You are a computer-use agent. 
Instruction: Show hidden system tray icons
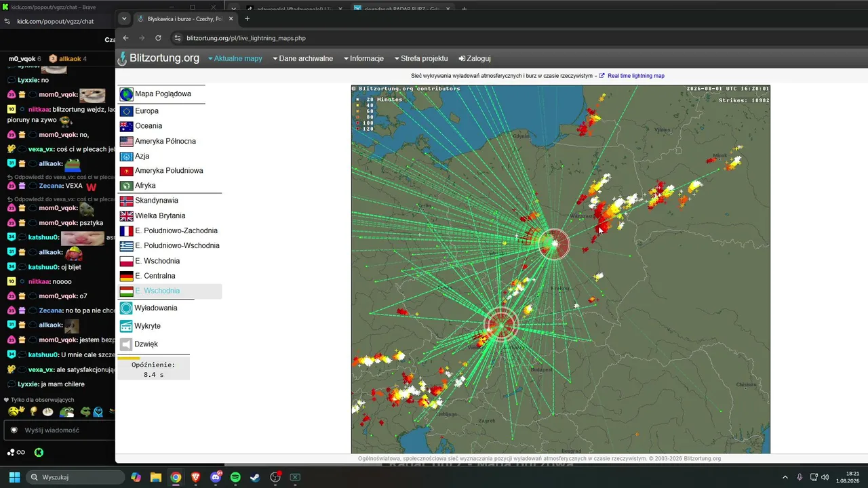785,477
